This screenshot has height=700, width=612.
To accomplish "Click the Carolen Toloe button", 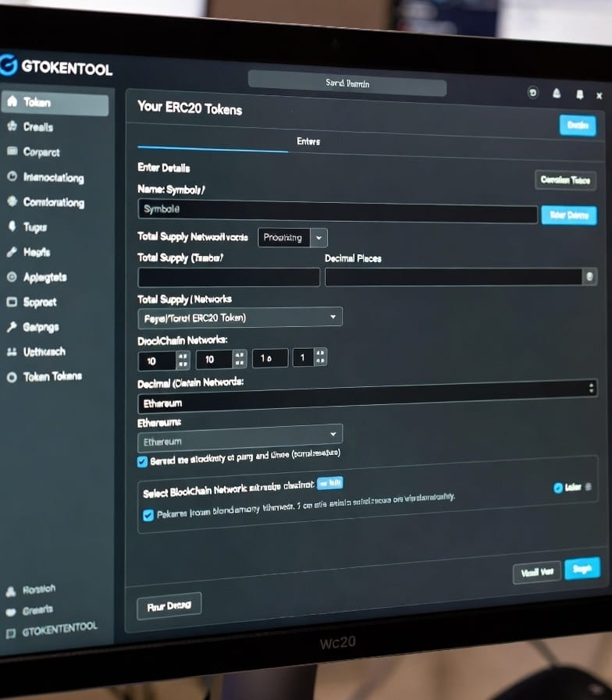I will (x=565, y=180).
